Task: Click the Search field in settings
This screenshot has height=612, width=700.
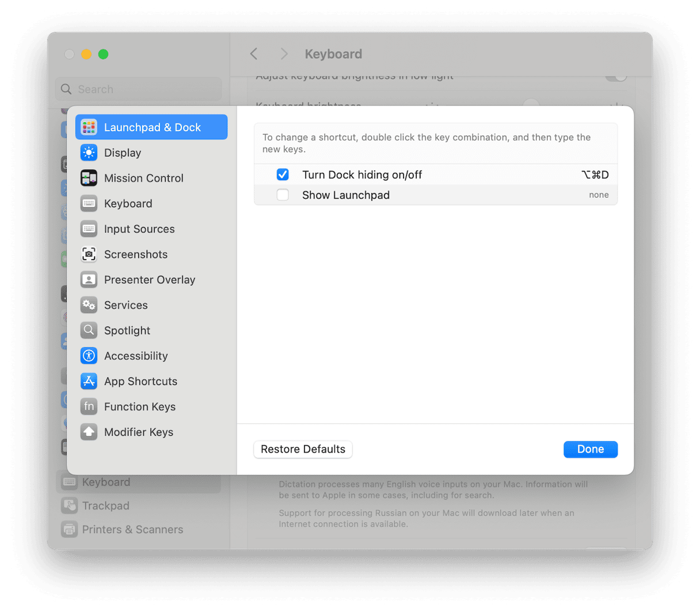Action: [x=138, y=89]
